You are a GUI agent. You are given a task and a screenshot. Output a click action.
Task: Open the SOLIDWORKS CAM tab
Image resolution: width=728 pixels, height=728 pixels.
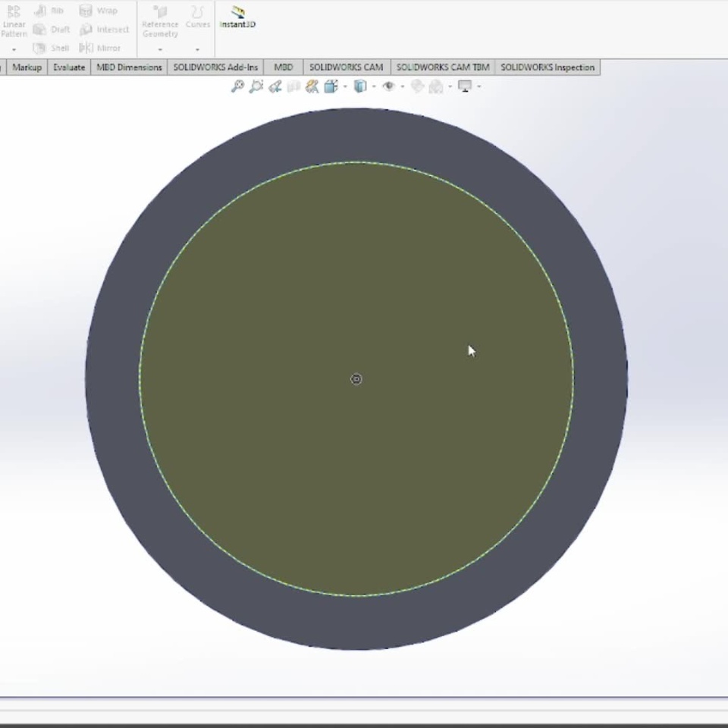(x=347, y=67)
